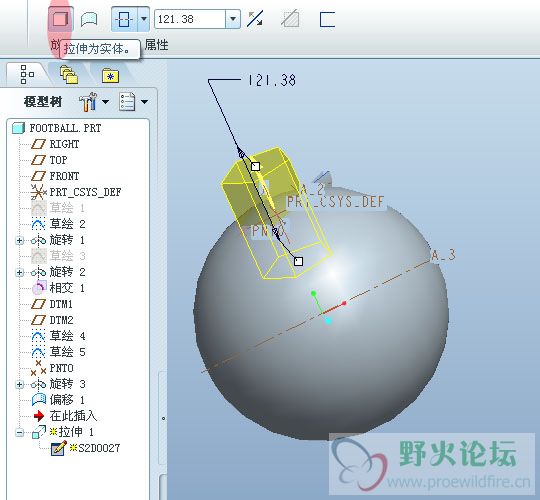Open the depth option dropdown arrow

144,19
